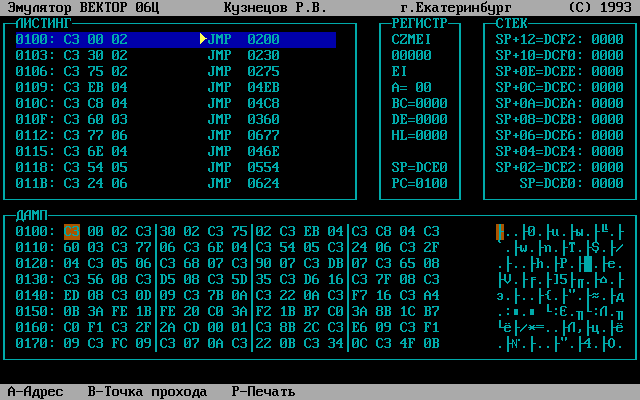640x400 pixels.
Task: Click stack entry SP+12=DCF2
Action: point(559,39)
